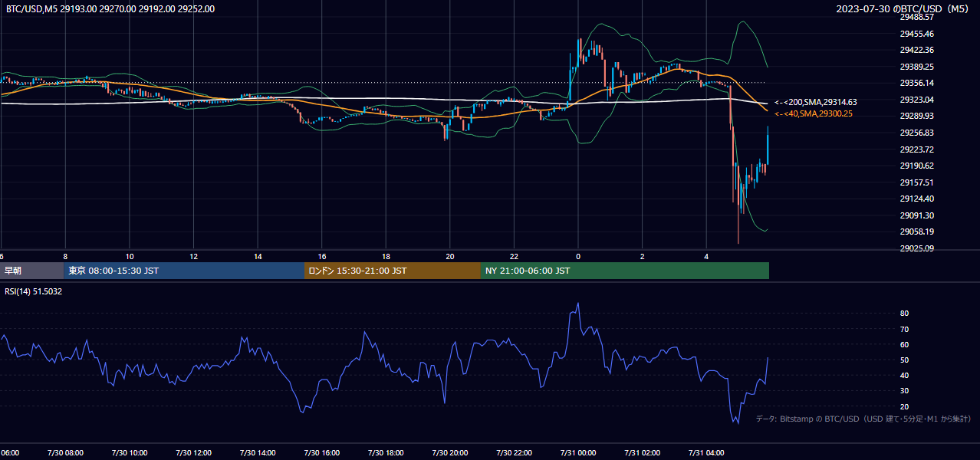Click hour label 22 under price chart
Image resolution: width=980 pixels, height=460 pixels.
pyautogui.click(x=514, y=256)
